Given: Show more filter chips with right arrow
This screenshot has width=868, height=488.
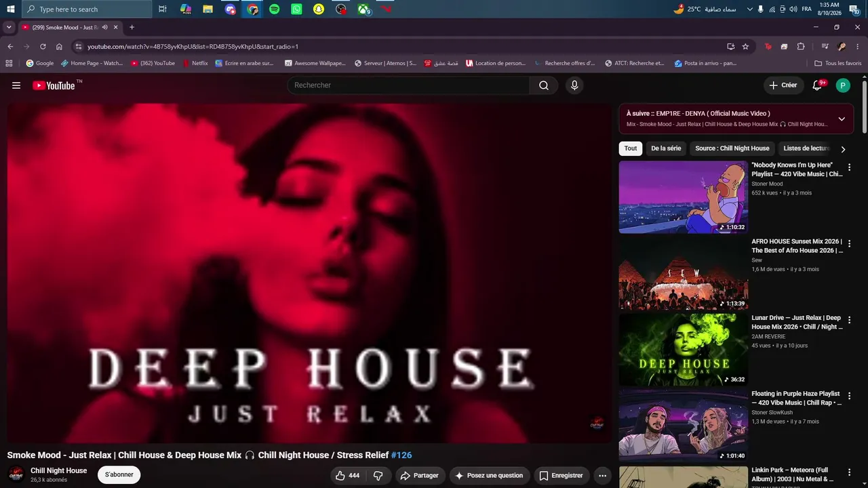Looking at the screenshot, I should coord(843,149).
